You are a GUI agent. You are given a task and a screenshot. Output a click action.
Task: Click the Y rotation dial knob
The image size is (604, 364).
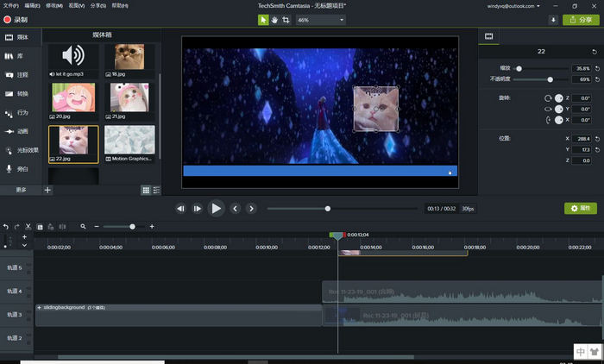tap(558, 109)
